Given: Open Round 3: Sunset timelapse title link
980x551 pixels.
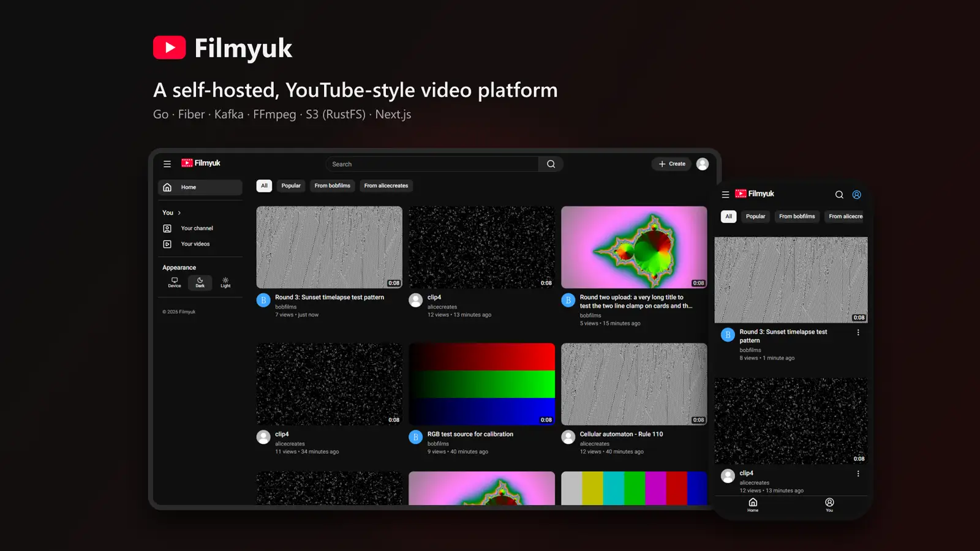Looking at the screenshot, I should (330, 298).
